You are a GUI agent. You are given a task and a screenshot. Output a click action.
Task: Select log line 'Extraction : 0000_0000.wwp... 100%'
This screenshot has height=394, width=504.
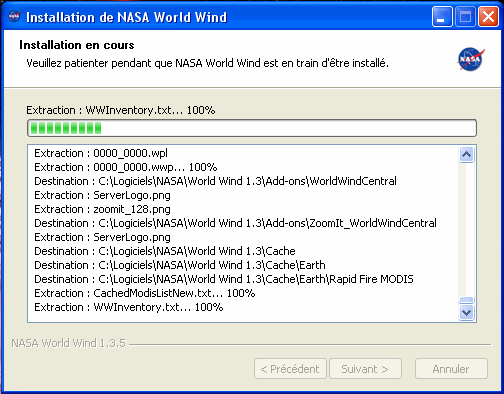[x=126, y=167]
